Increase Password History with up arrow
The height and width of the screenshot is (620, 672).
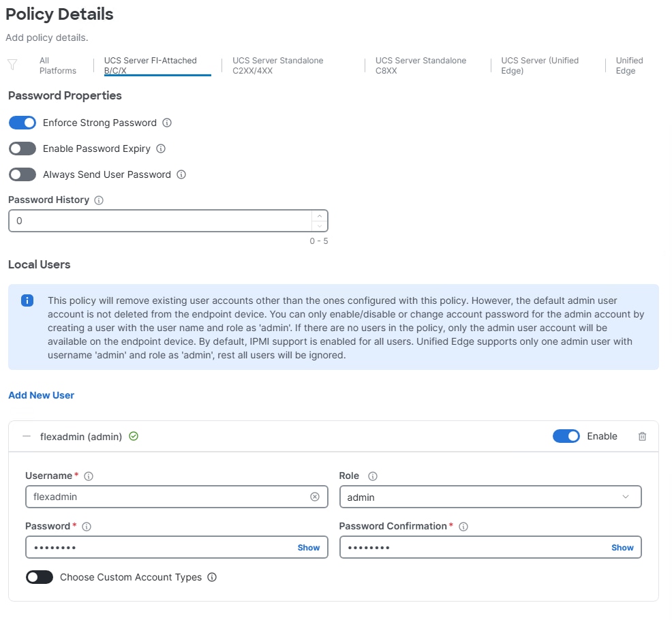pyautogui.click(x=319, y=216)
